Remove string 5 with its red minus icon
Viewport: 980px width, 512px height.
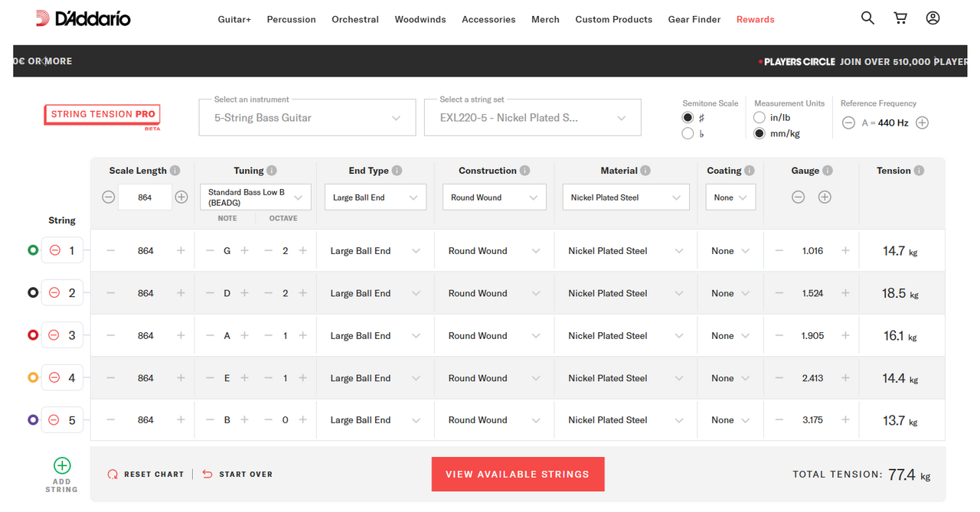point(54,419)
